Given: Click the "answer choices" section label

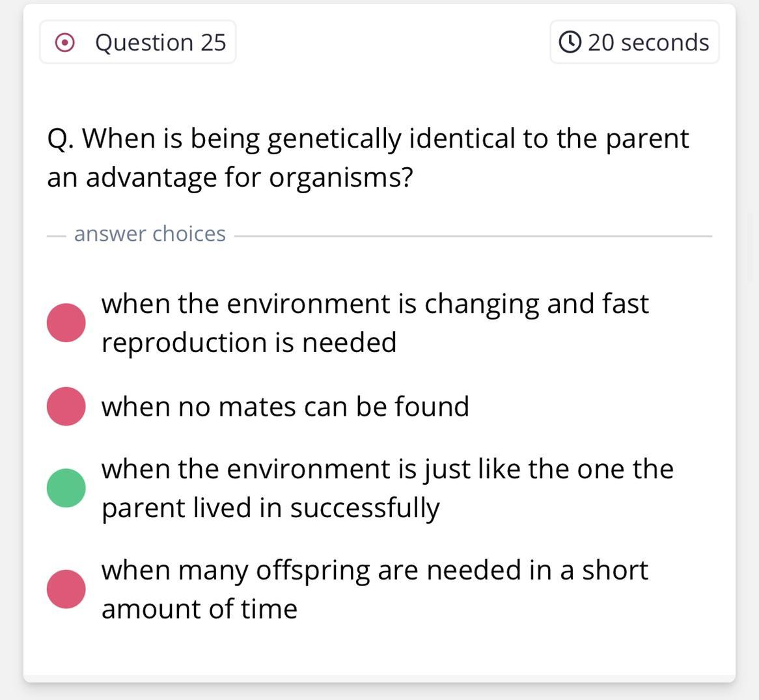Looking at the screenshot, I should click(150, 234).
